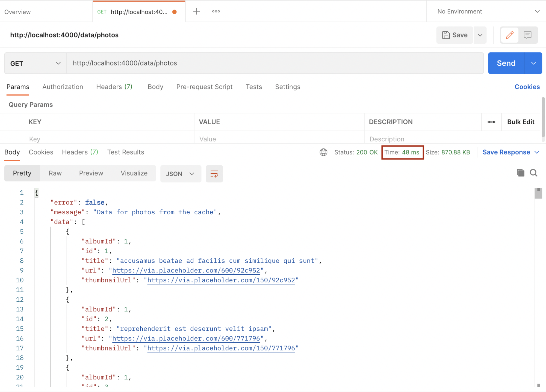Toggle line wrapping in the response viewer
Image resolution: width=546 pixels, height=392 pixels.
pos(214,174)
